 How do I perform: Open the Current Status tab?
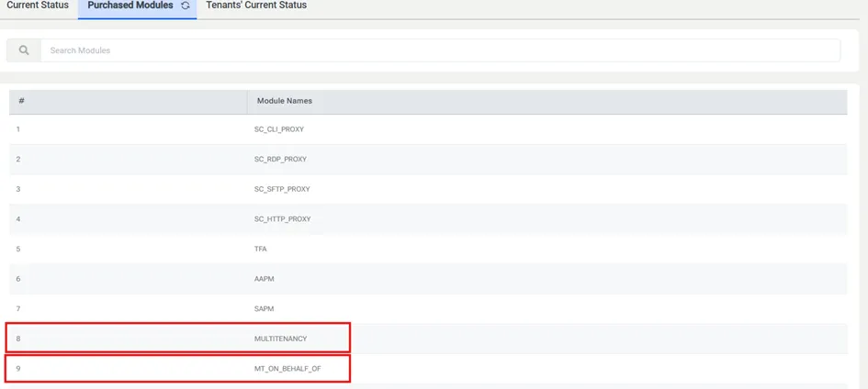click(x=38, y=6)
